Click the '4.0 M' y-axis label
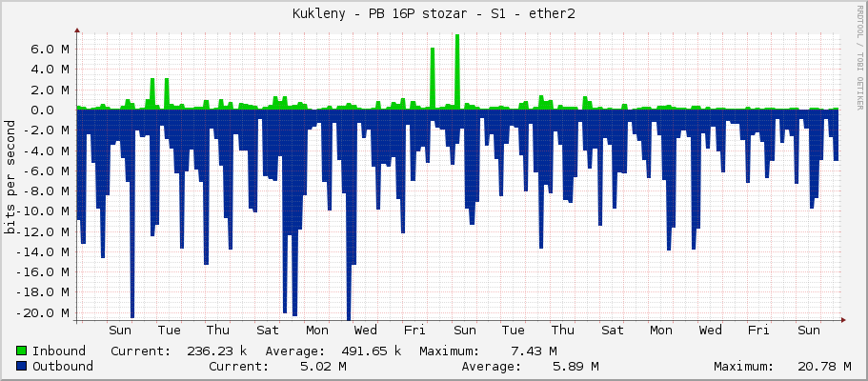The width and height of the screenshot is (868, 381). pyautogui.click(x=50, y=70)
